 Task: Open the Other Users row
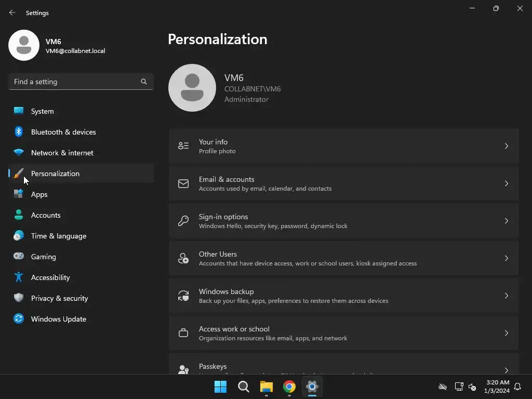344,258
